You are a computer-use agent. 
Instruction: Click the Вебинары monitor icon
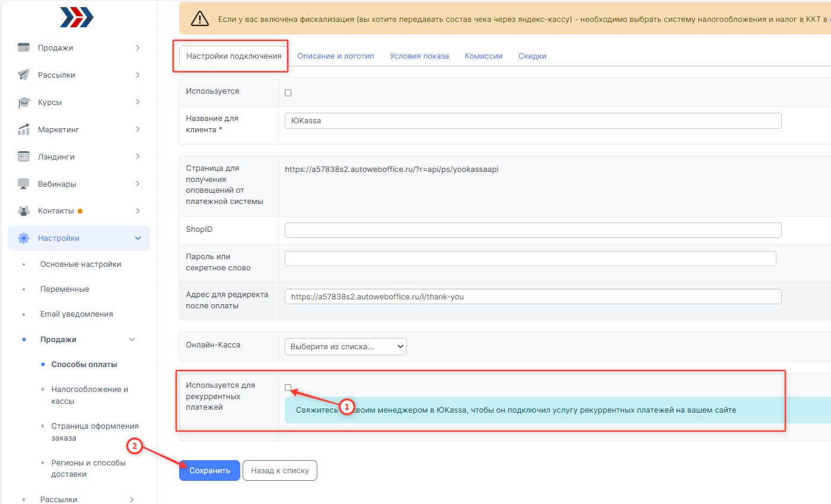(24, 184)
